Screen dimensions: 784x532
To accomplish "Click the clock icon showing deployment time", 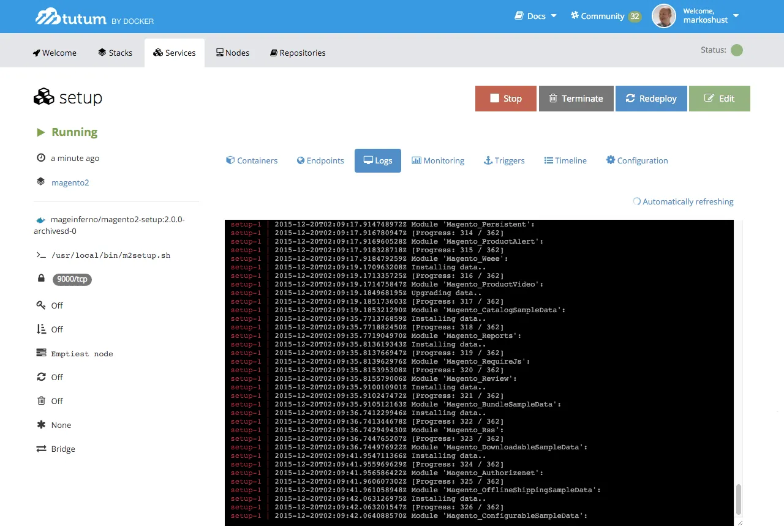I will click(x=39, y=158).
